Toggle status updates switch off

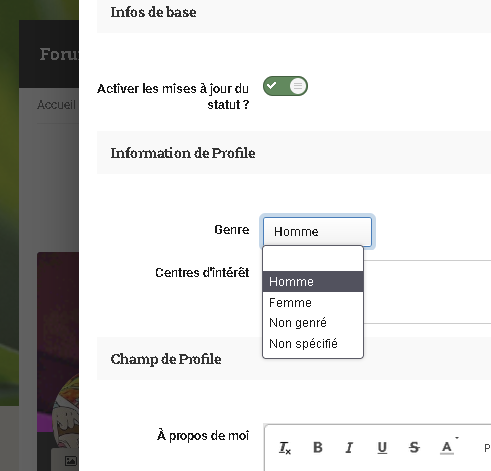click(285, 86)
